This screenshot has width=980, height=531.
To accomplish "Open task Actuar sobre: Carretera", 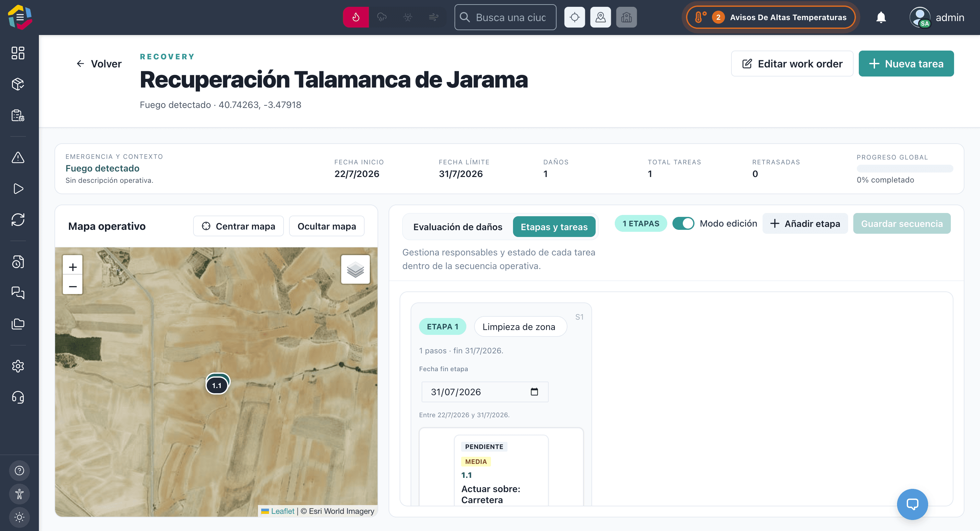I will tap(490, 494).
